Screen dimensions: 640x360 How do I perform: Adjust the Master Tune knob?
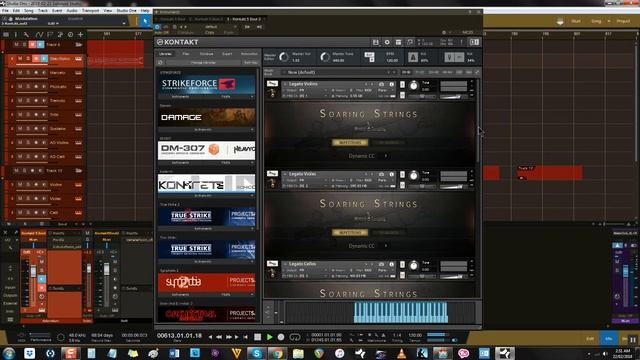click(x=324, y=57)
